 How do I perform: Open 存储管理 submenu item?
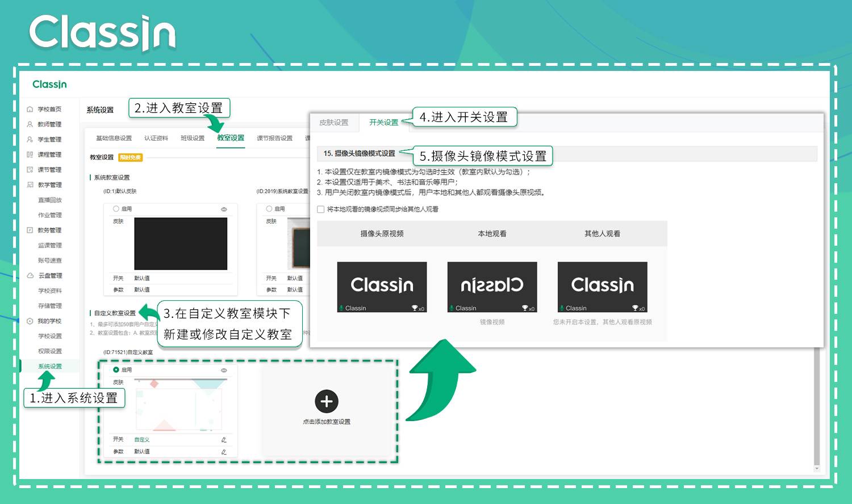tap(50, 305)
